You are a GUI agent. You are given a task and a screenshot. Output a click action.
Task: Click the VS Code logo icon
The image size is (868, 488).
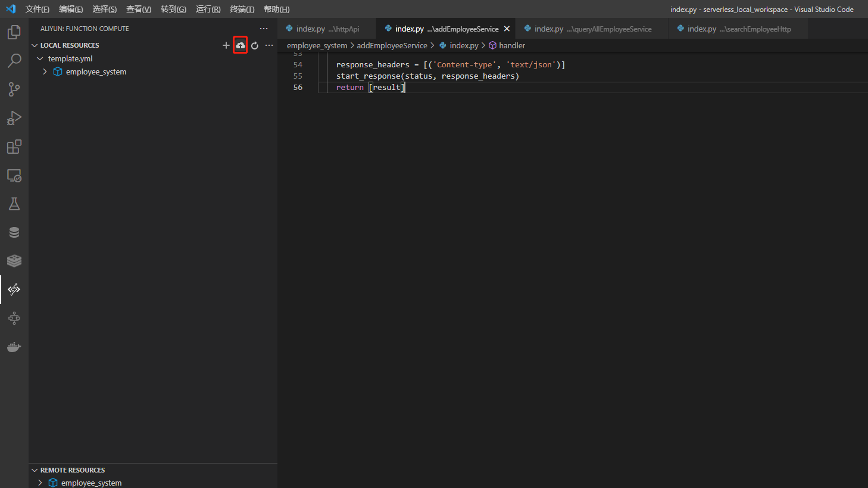(11, 9)
